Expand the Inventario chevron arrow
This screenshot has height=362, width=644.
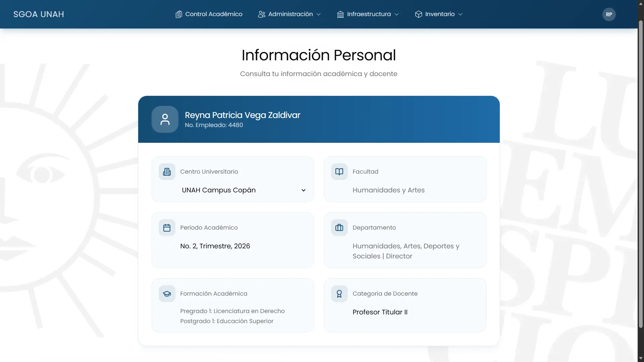[x=461, y=14]
